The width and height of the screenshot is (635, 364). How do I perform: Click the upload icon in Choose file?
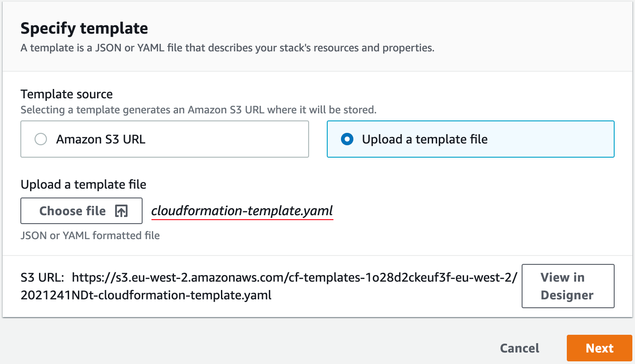pyautogui.click(x=121, y=211)
